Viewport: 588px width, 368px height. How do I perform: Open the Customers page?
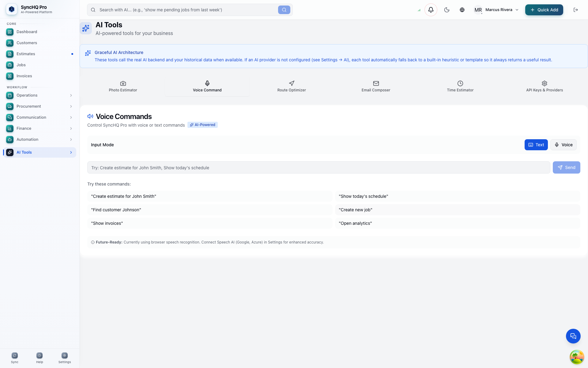coord(40,43)
